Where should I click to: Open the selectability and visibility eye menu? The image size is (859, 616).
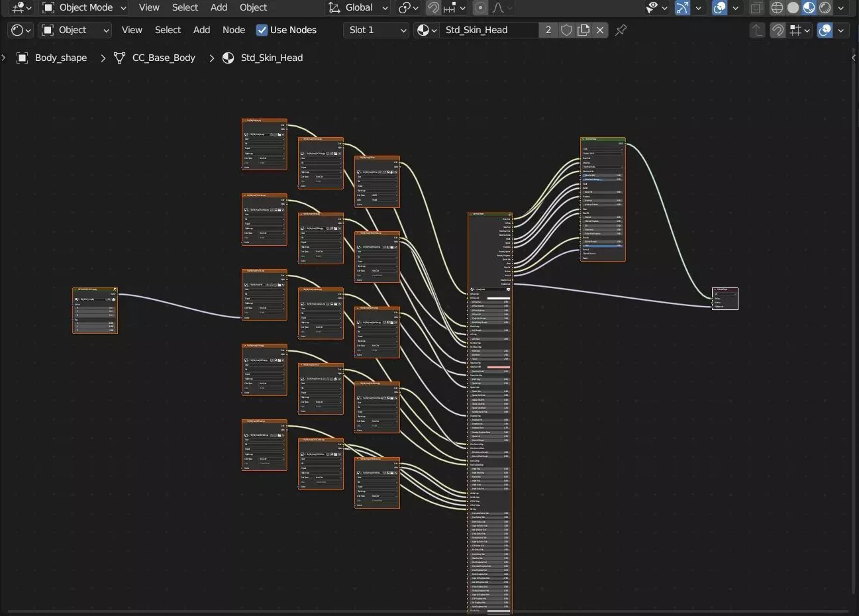point(656,7)
